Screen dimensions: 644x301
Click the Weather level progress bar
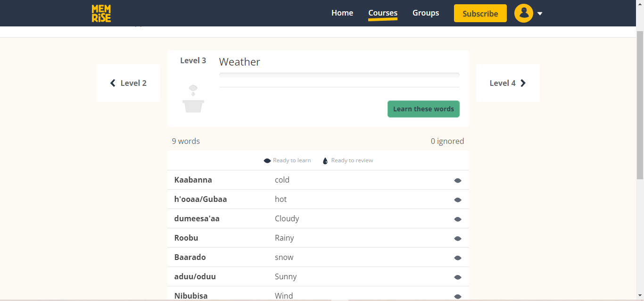click(339, 75)
